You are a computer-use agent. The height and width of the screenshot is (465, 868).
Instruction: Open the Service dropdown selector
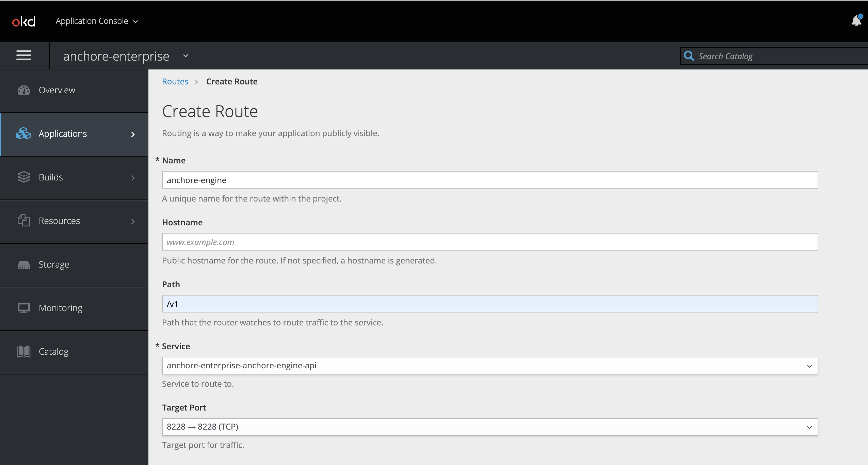pos(489,365)
